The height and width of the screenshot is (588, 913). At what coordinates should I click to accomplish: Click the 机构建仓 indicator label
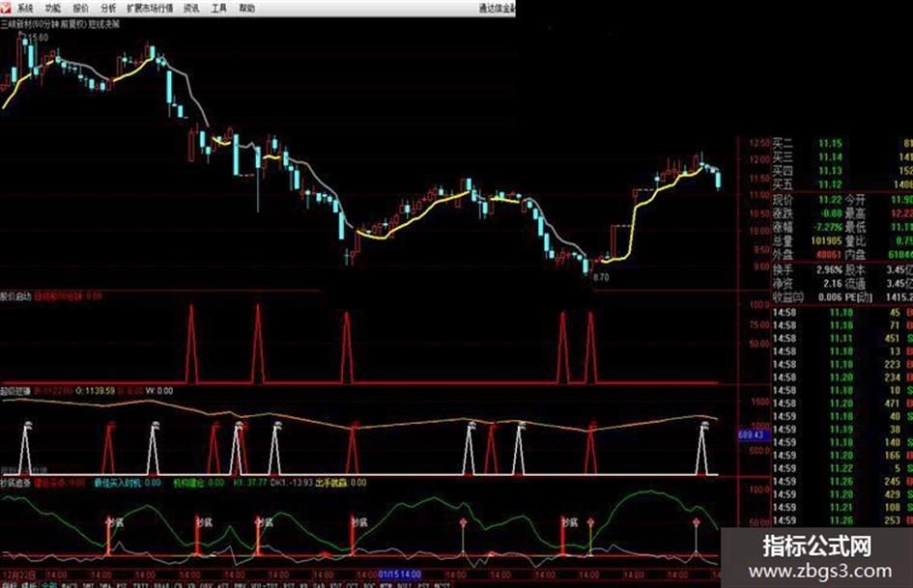pos(190,483)
